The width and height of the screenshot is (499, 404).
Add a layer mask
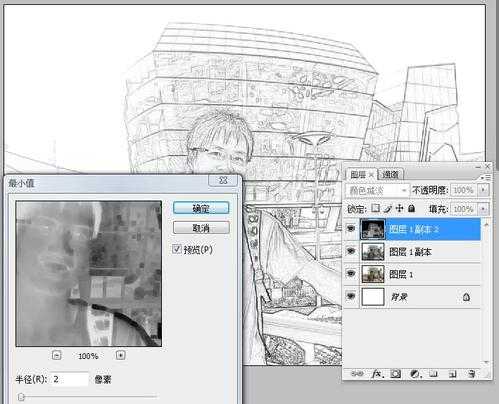pyautogui.click(x=395, y=374)
